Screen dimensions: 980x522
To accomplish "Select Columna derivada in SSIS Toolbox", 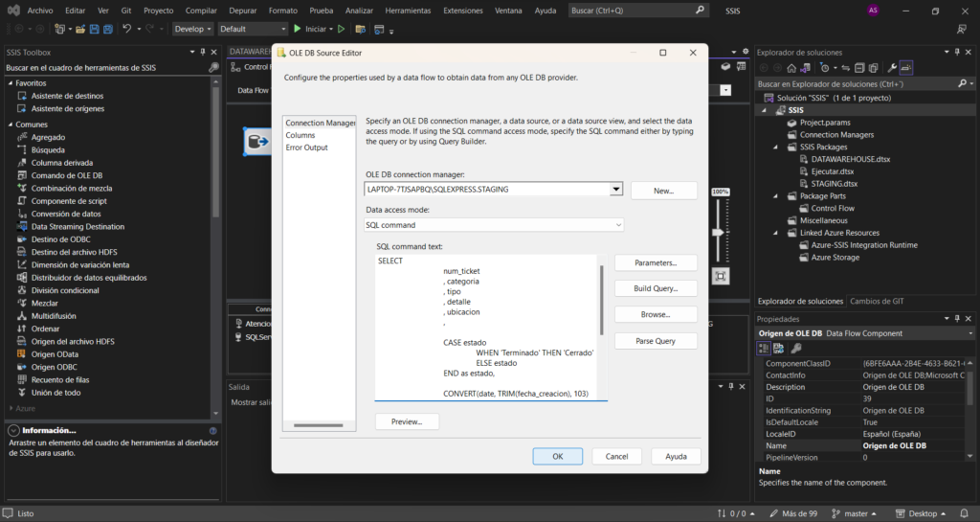I will (61, 163).
